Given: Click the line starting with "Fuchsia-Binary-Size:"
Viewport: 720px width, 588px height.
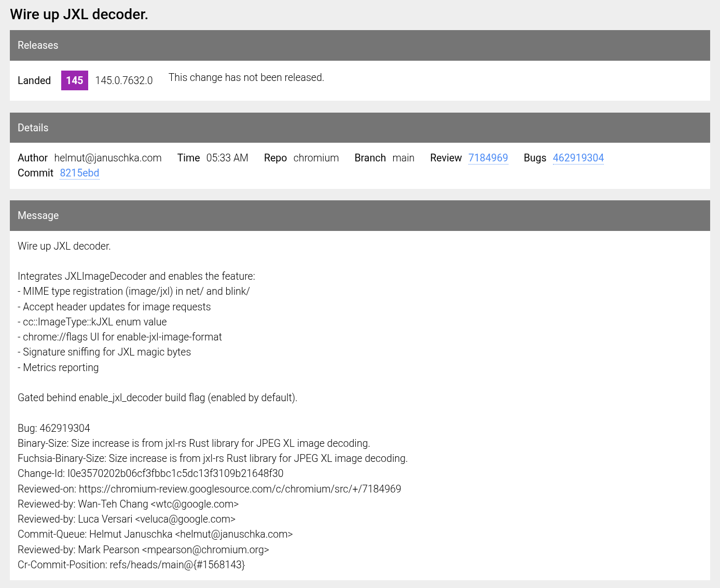Looking at the screenshot, I should [213, 458].
